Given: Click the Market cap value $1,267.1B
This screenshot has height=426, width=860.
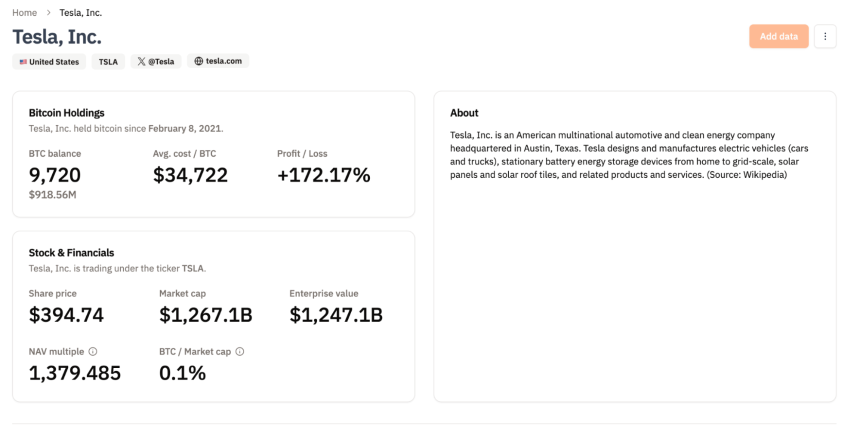Looking at the screenshot, I should click(206, 315).
